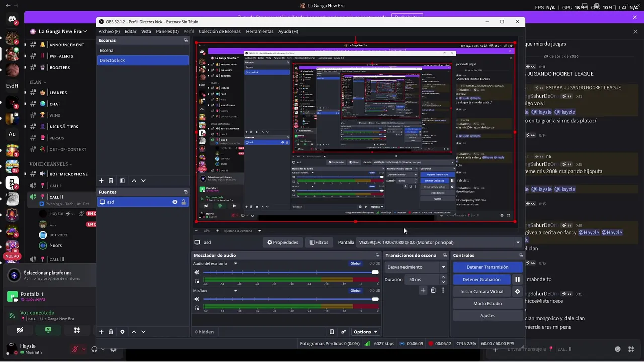Open source properties gear in Fuentes toolbar
The height and width of the screenshot is (362, 644).
coord(122,332)
